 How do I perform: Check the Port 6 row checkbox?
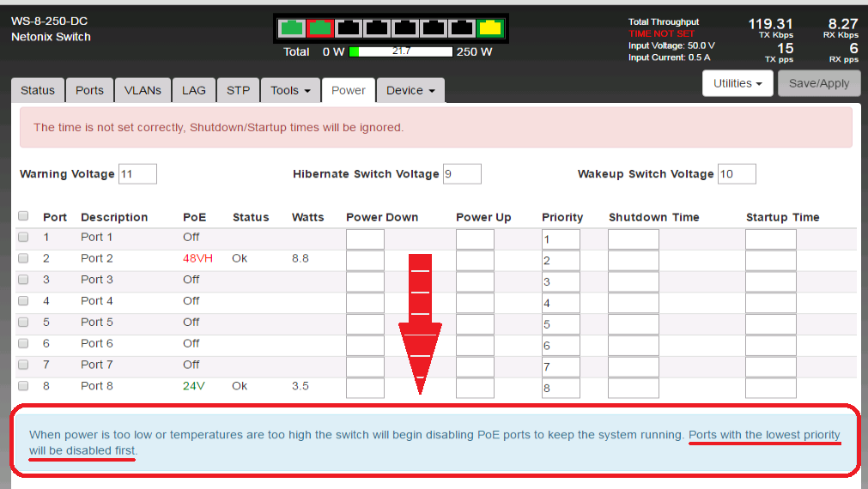click(x=23, y=343)
